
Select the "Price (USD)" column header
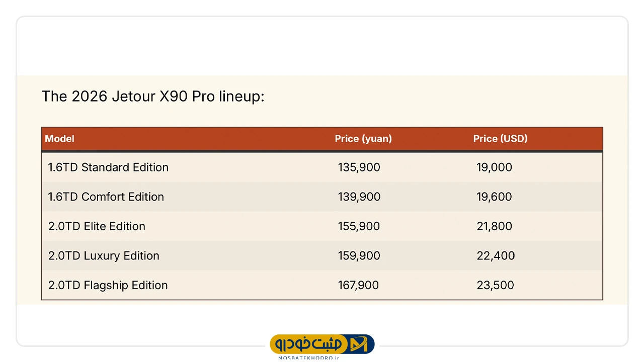[500, 139]
